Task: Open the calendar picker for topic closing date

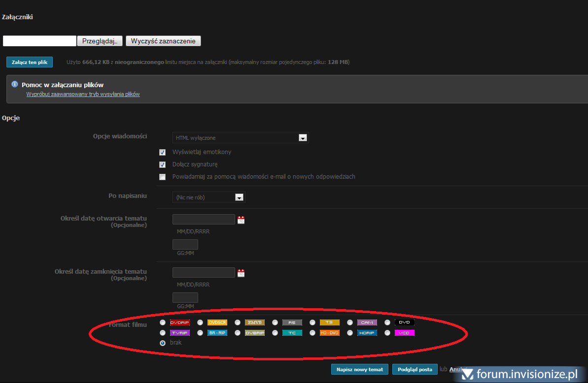Action: (241, 273)
